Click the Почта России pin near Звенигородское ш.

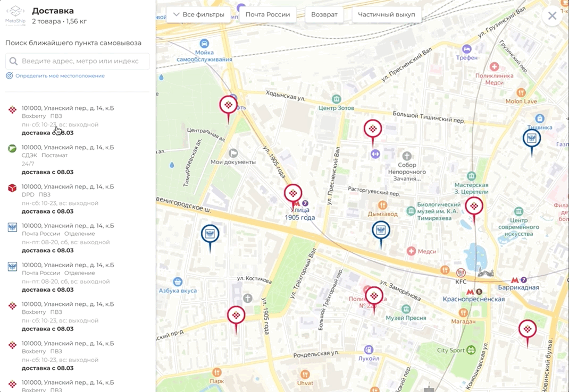click(x=210, y=234)
